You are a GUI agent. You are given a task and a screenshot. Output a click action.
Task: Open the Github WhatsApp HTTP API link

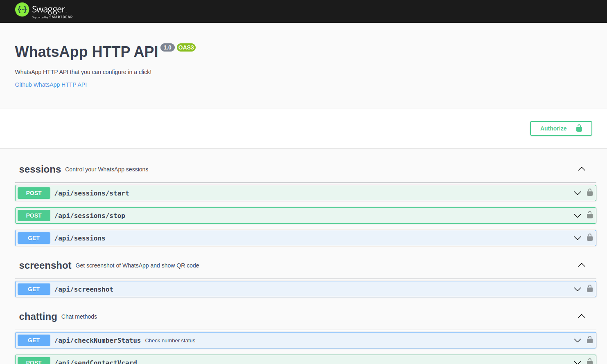[x=50, y=84]
